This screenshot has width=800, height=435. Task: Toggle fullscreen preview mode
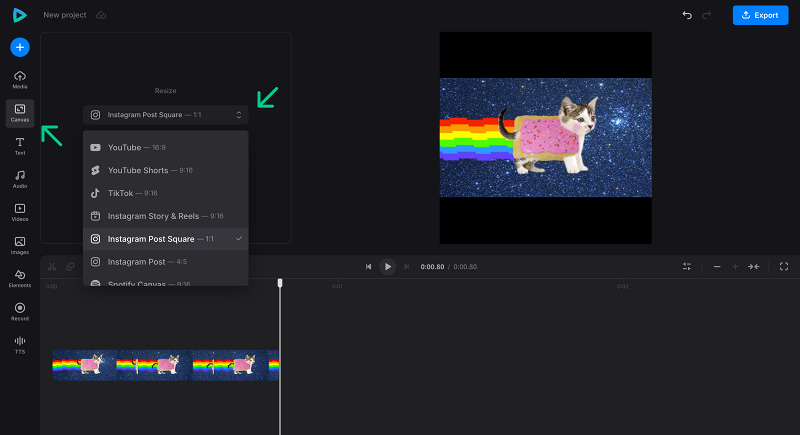[x=784, y=267]
